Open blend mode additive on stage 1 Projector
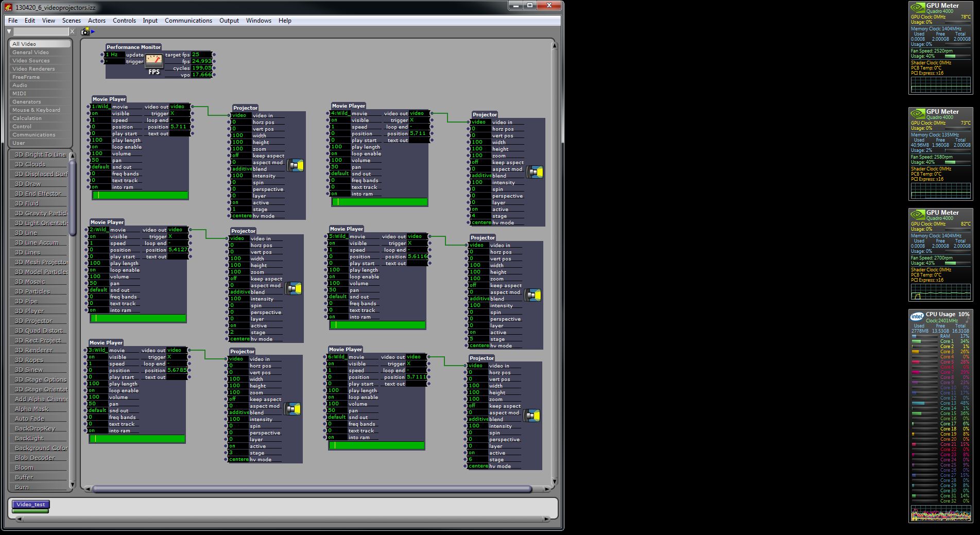This screenshot has height=535, width=980. (x=242, y=169)
